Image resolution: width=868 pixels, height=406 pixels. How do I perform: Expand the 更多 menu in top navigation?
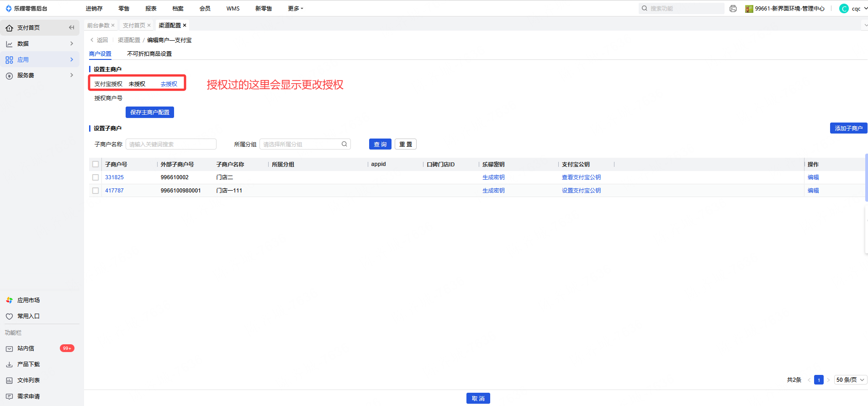(x=295, y=9)
